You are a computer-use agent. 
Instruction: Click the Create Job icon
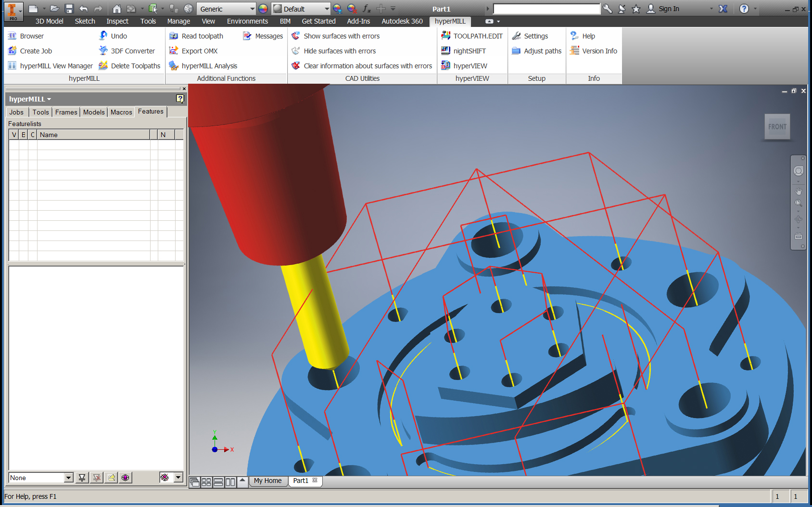pyautogui.click(x=13, y=51)
